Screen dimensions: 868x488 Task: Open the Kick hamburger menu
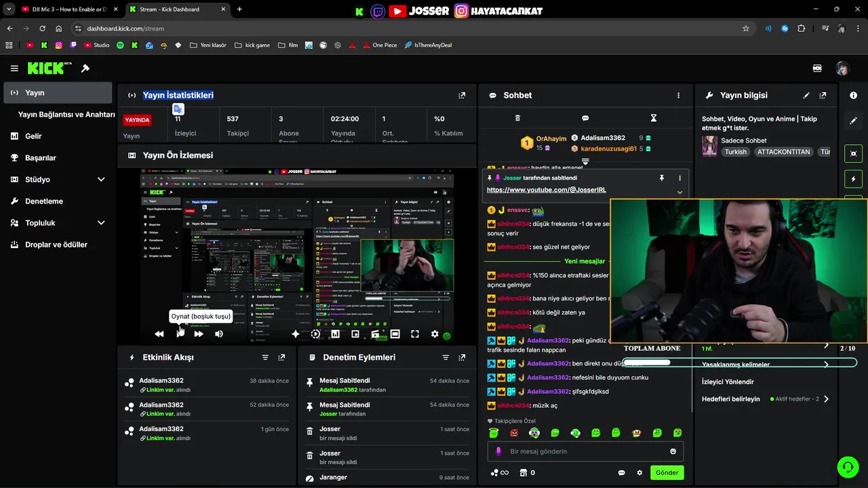point(14,68)
